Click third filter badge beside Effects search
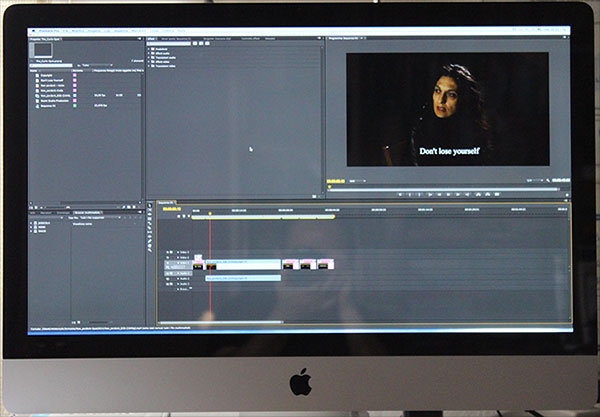 pos(207,43)
